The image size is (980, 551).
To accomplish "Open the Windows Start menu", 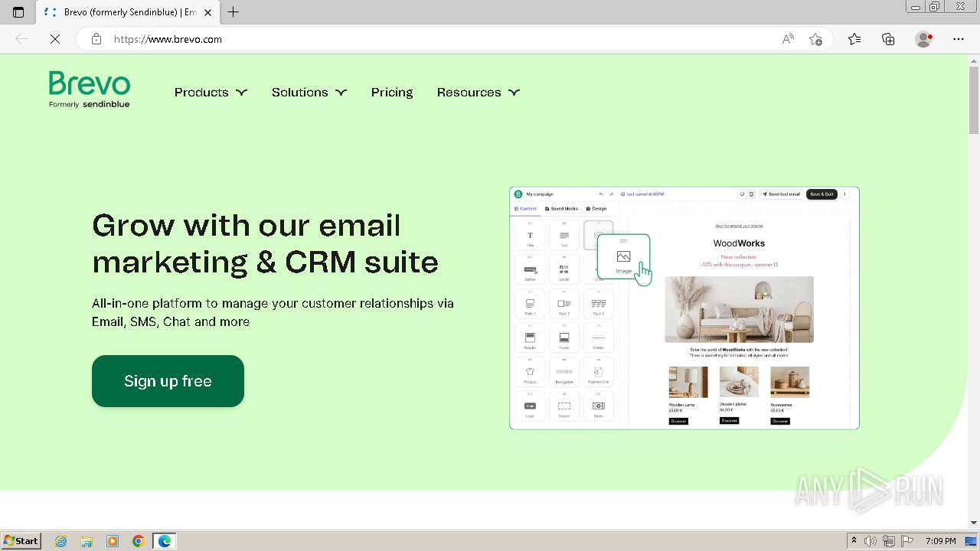I will tap(21, 540).
